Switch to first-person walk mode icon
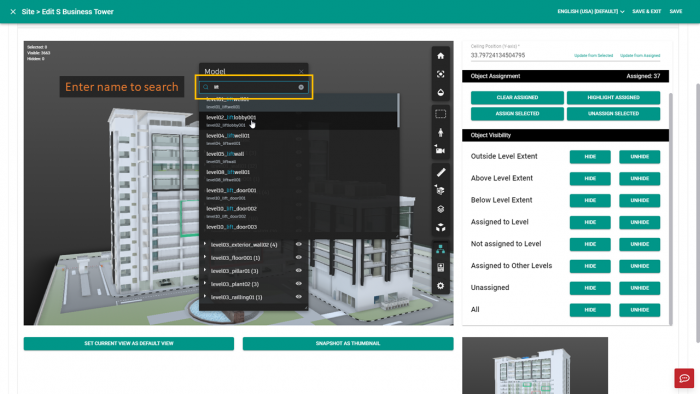The width and height of the screenshot is (700, 394). pyautogui.click(x=440, y=132)
